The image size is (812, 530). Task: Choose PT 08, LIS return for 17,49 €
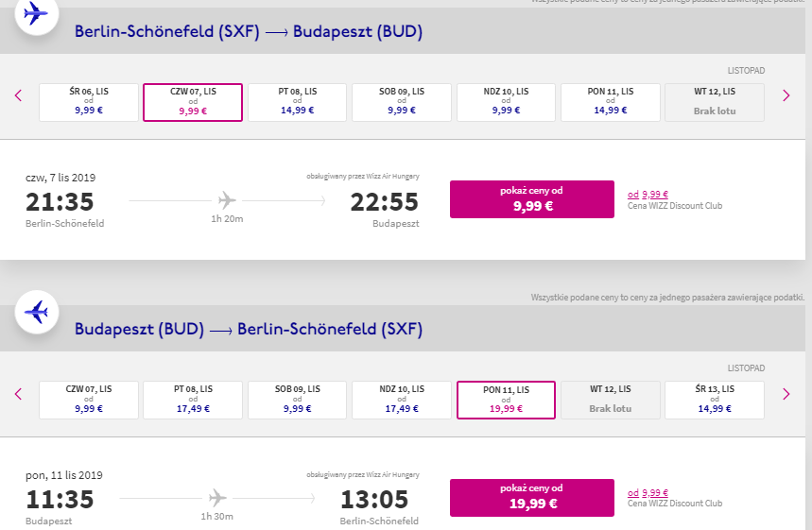193,400
